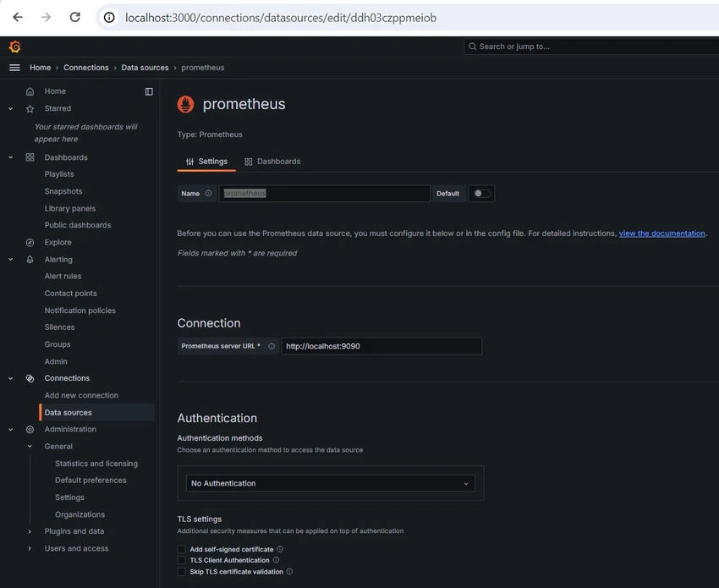Click the browser forward arrow

47,18
